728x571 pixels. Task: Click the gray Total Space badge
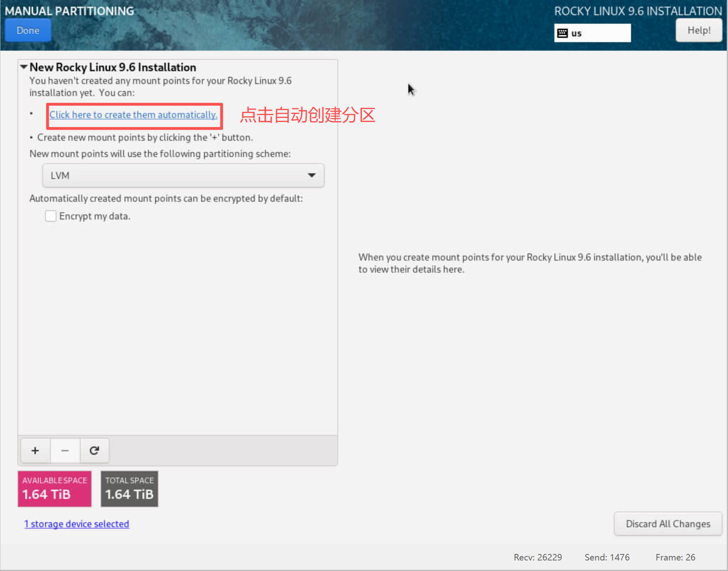(129, 489)
